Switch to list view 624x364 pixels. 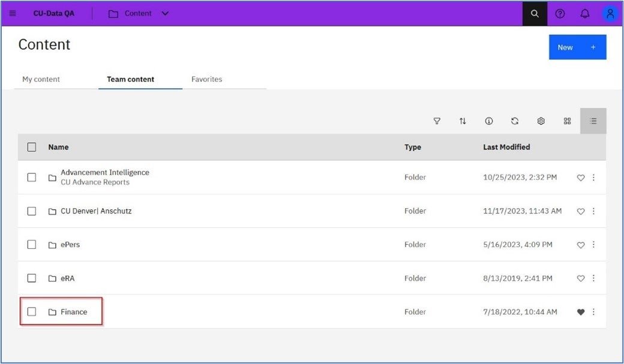(x=593, y=121)
